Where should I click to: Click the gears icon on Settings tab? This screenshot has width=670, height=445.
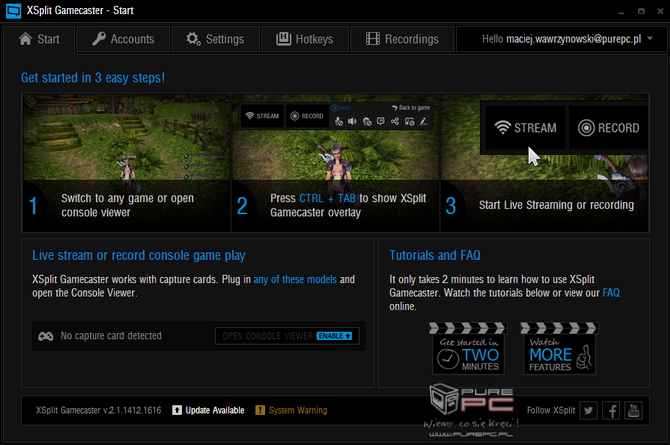pos(193,39)
